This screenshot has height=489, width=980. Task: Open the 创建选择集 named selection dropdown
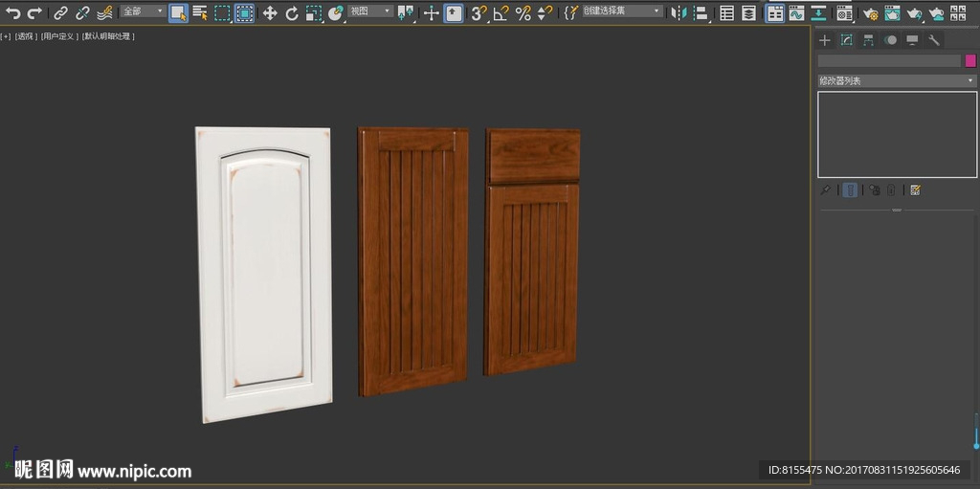[622, 11]
